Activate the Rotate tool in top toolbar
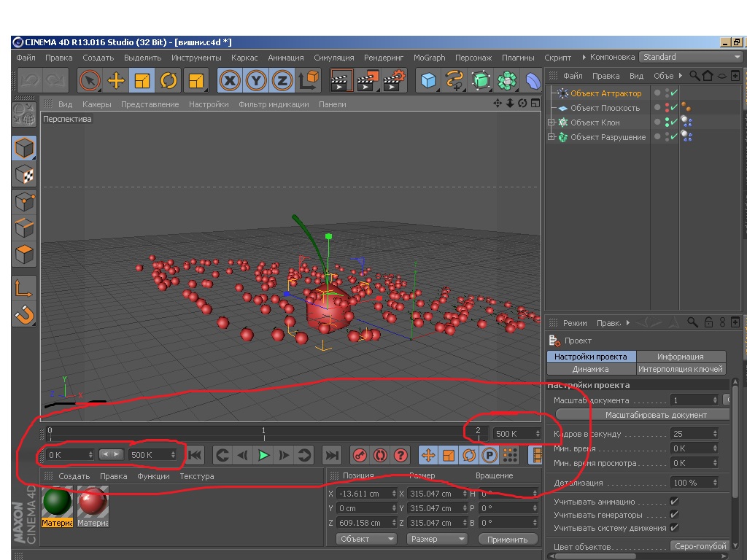 coord(169,80)
